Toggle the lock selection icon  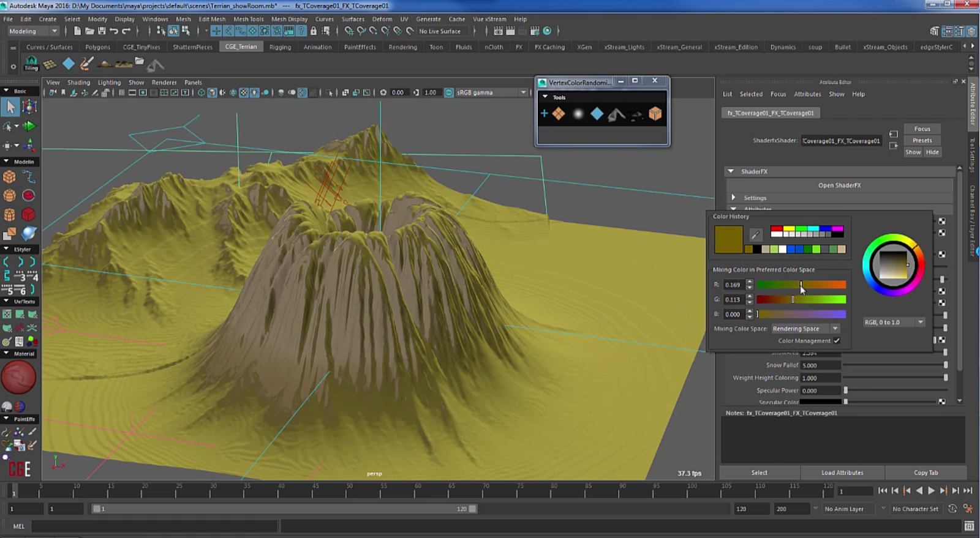(314, 31)
